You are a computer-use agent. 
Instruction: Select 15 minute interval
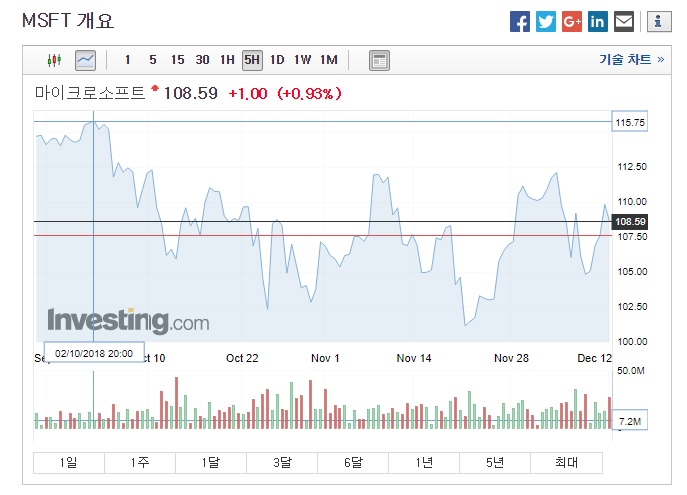point(177,60)
